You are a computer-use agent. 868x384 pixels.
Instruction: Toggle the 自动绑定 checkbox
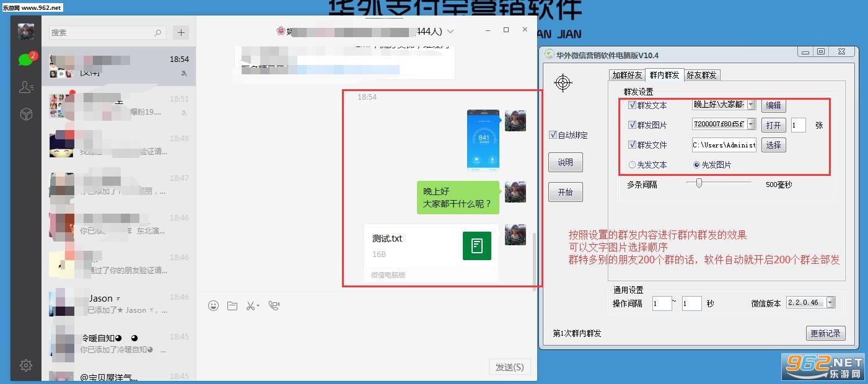tap(553, 135)
